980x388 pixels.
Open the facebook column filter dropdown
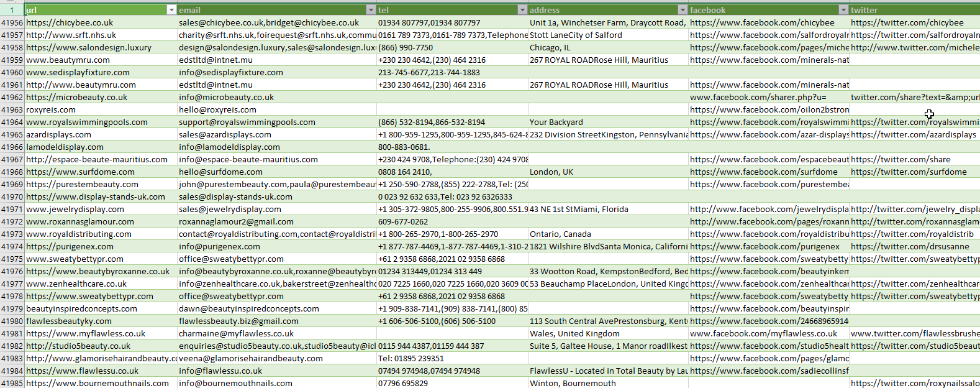click(x=843, y=10)
